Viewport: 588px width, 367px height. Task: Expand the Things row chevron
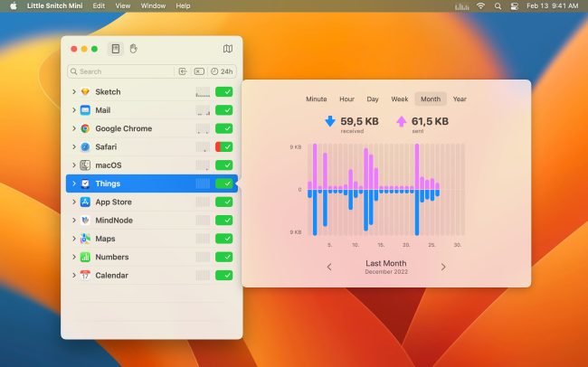(74, 183)
